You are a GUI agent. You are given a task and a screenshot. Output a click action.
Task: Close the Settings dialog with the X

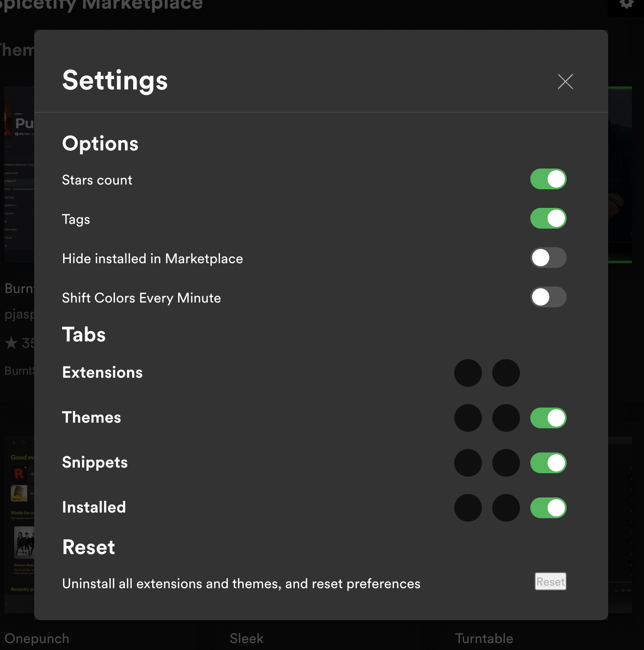click(565, 81)
